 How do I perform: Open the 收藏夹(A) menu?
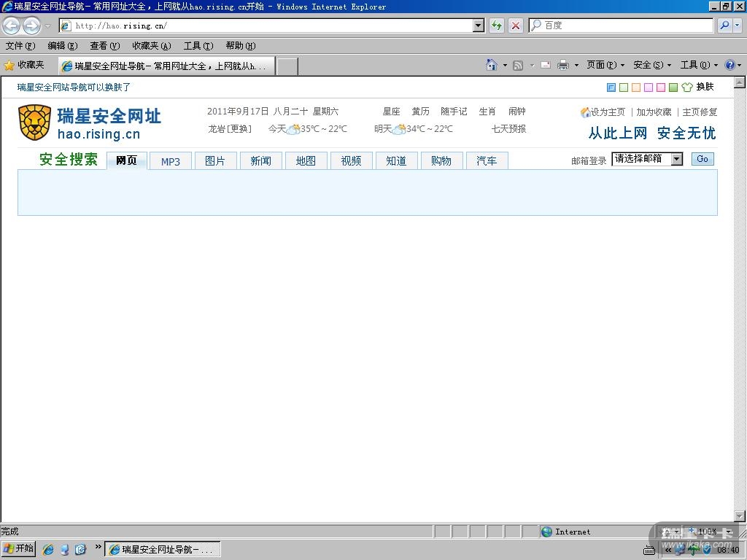(x=152, y=46)
